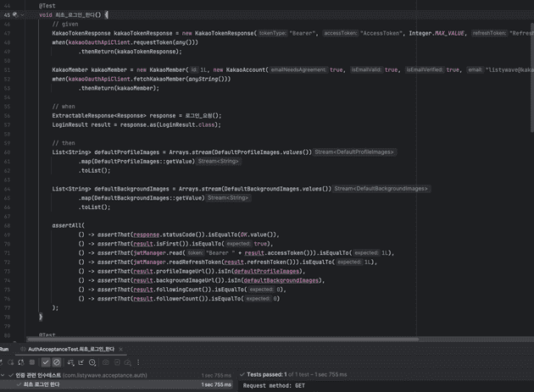Collapse the 인증 관련 인수테스트 tree node
Image resolution: width=534 pixels, height=392 pixels.
coord(3,375)
